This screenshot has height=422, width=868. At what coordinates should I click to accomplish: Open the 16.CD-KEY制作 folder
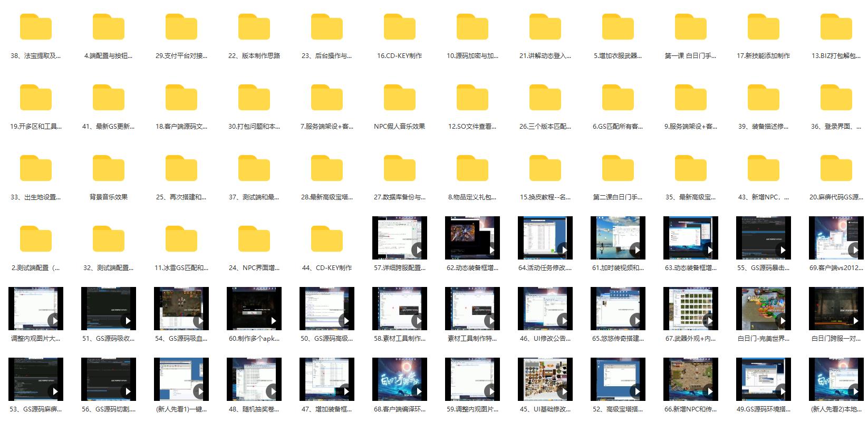click(399, 27)
